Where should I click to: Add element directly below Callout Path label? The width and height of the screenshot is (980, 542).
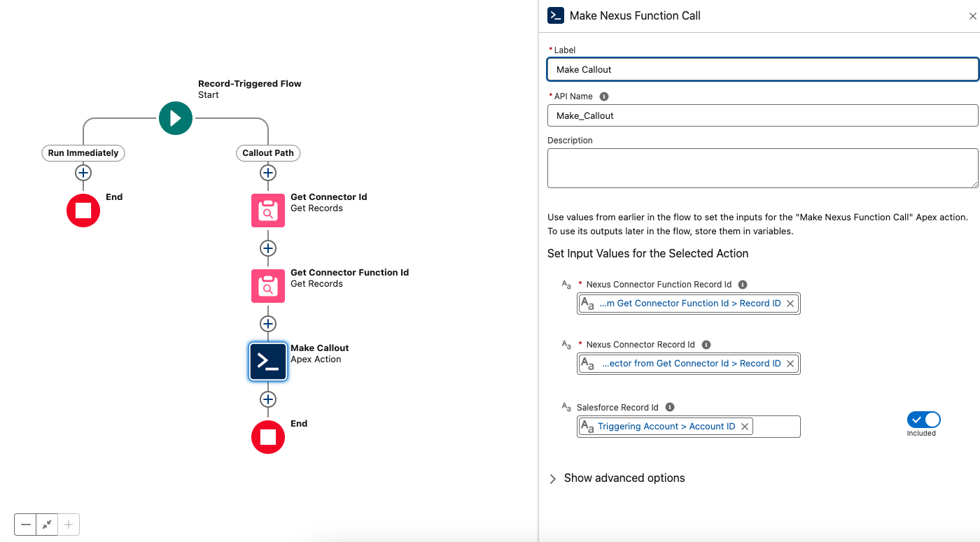268,173
